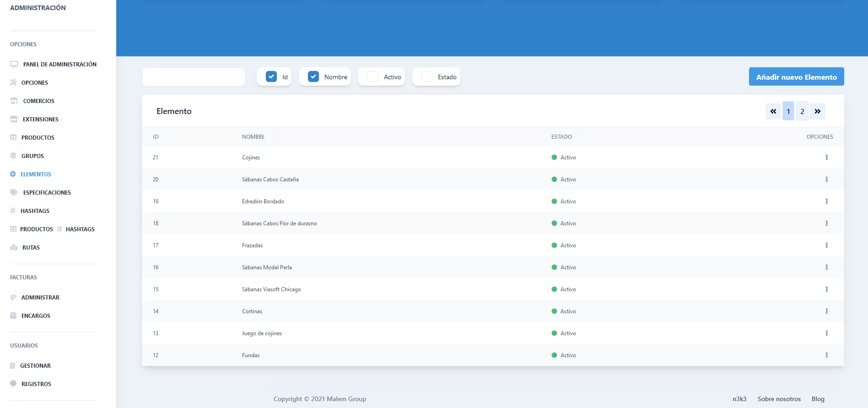Click the green status dot for Fundas
The width and height of the screenshot is (868, 408).
tap(554, 355)
